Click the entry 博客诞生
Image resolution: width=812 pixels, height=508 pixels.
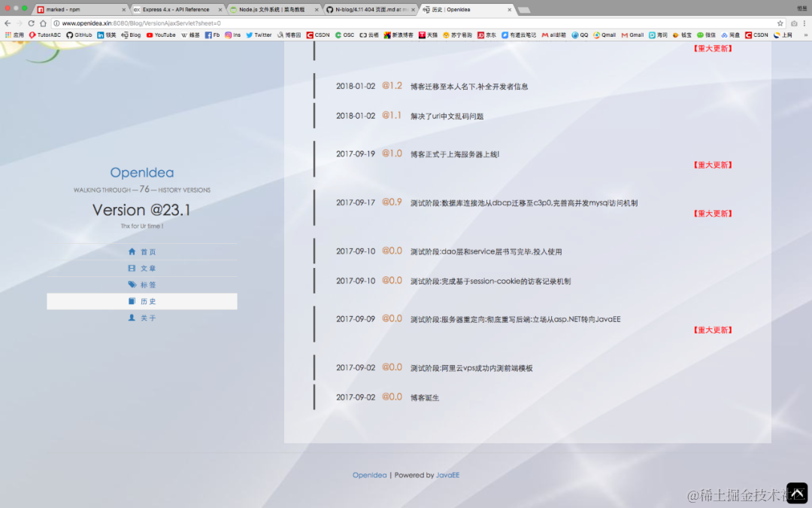(x=425, y=397)
